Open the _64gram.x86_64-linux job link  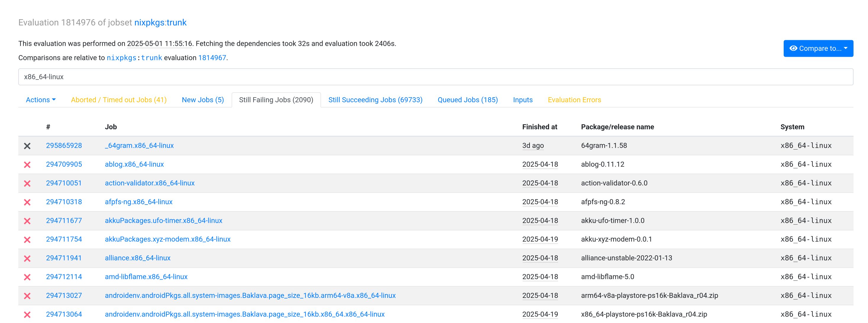click(139, 145)
